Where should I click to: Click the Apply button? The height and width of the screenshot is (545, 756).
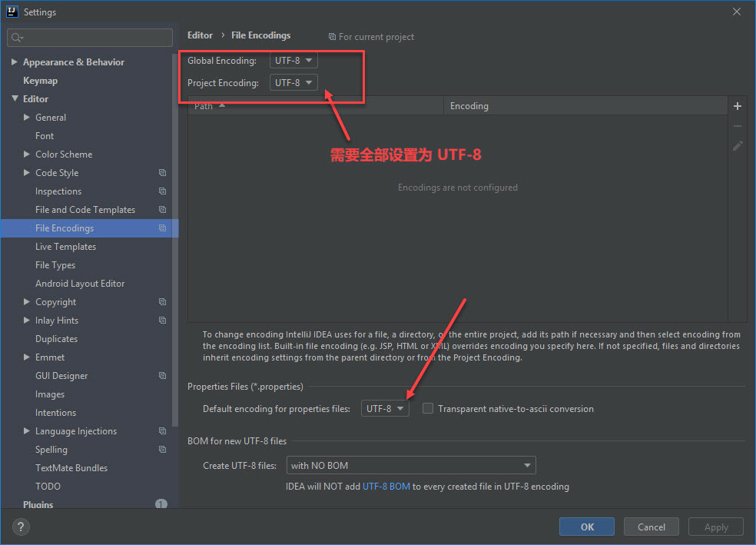[716, 527]
